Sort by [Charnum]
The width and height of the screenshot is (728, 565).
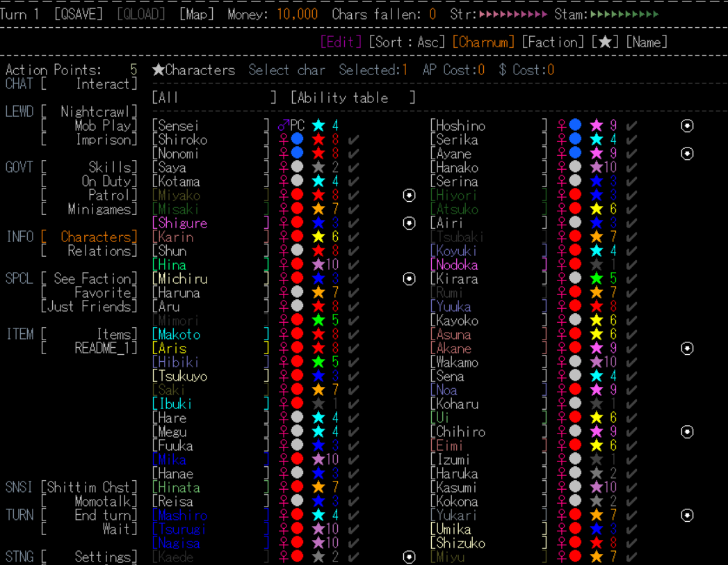point(483,42)
